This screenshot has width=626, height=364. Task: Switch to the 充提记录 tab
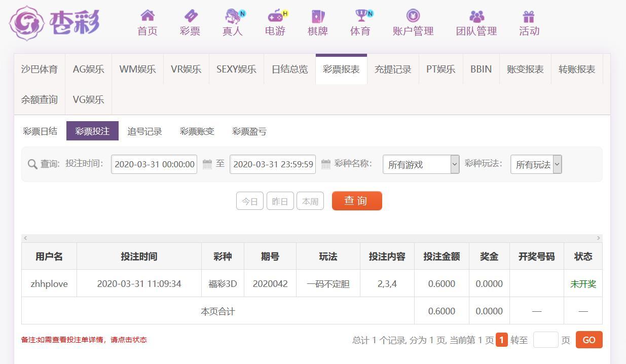pyautogui.click(x=393, y=69)
